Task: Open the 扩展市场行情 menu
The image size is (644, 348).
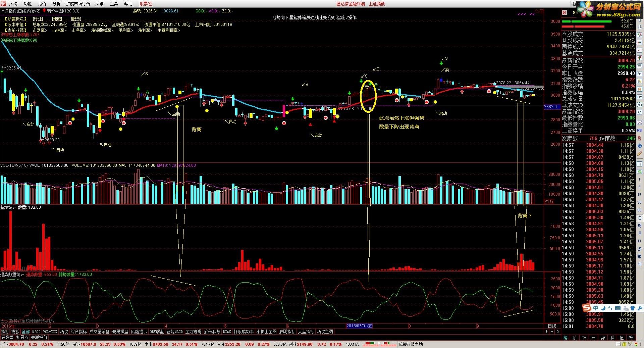Action: [x=78, y=4]
